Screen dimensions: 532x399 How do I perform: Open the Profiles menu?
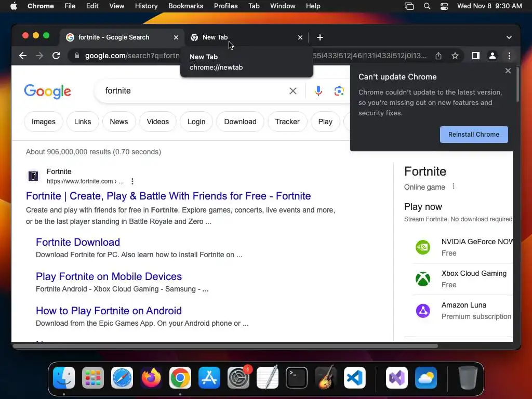pos(225,6)
